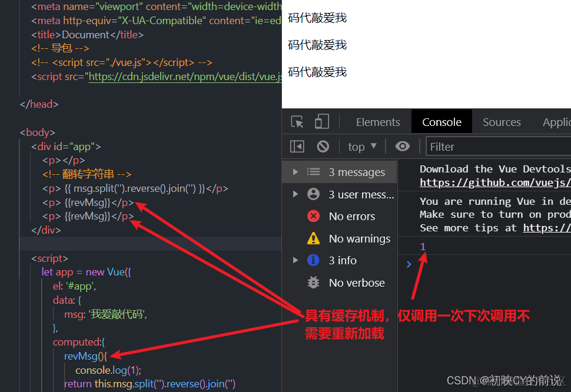Place cursor on the 翻转字符串 comment
571x392 pixels.
click(x=87, y=174)
